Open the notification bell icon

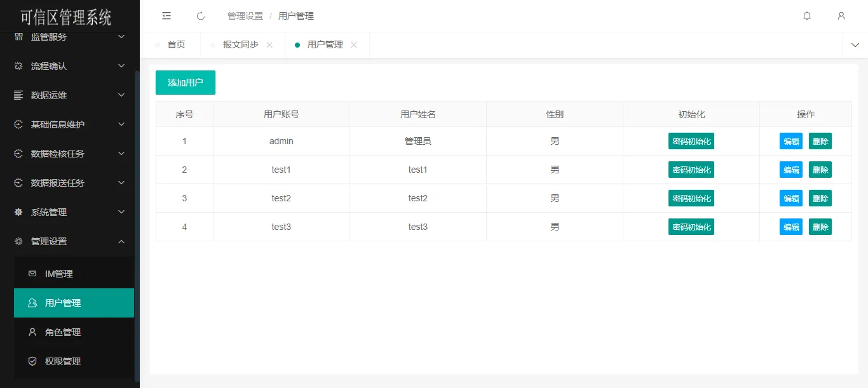pyautogui.click(x=807, y=16)
